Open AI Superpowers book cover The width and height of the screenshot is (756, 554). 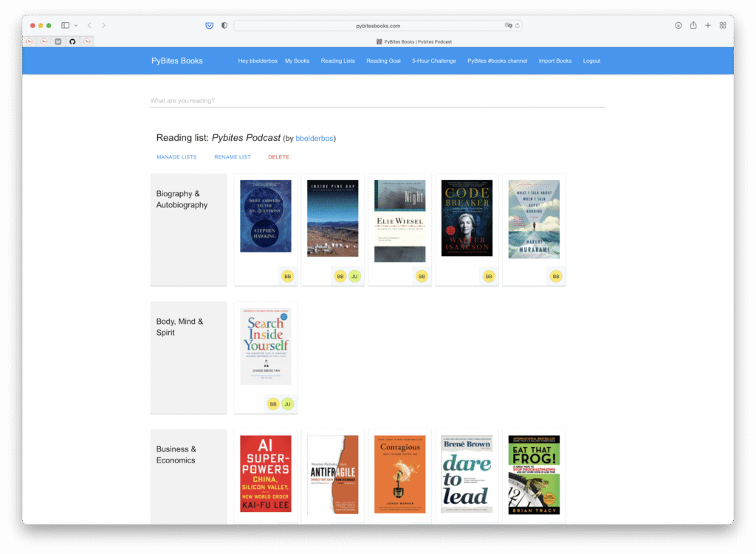[266, 474]
